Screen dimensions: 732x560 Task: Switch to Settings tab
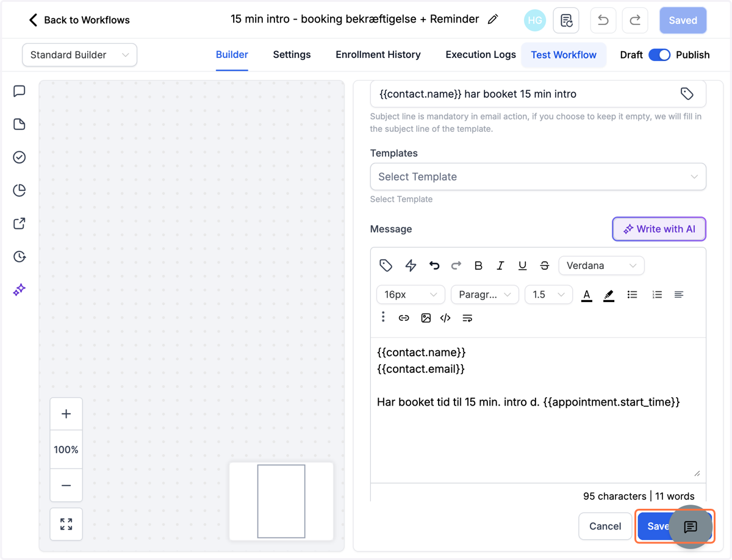[x=292, y=55]
